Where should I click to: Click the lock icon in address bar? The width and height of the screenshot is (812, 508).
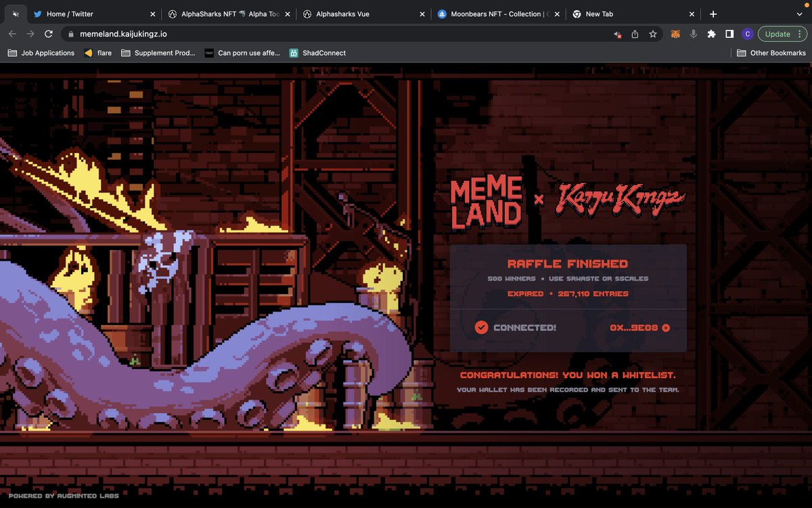click(x=70, y=34)
